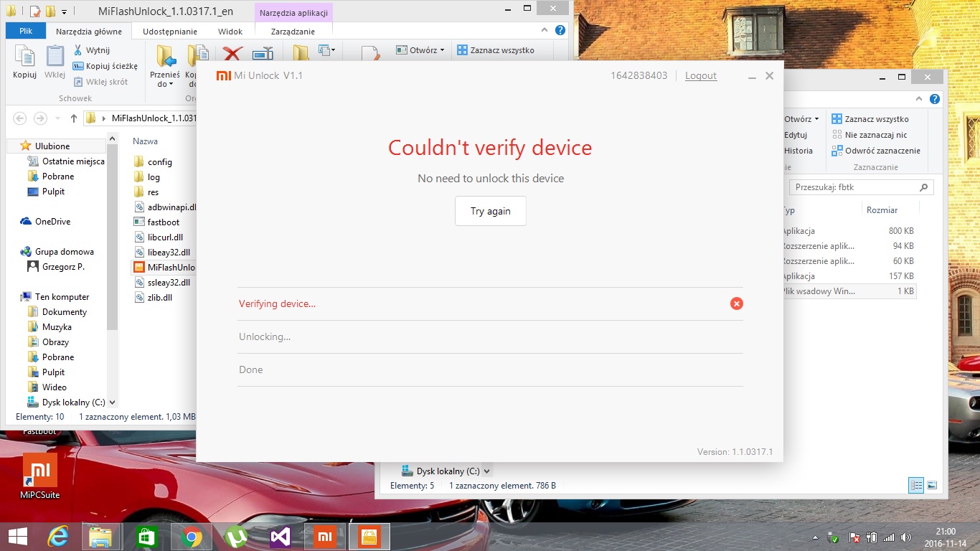Click the Explorer help question mark icon

click(x=560, y=30)
